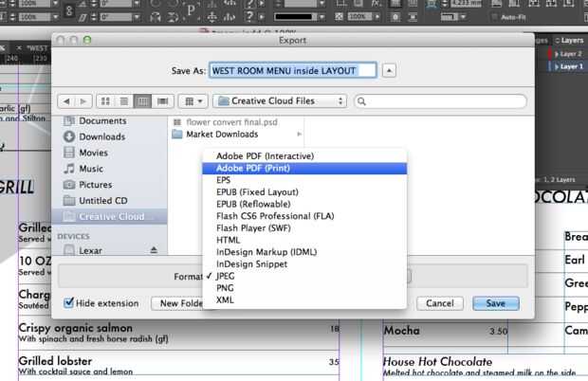This screenshot has width=588, height=381.
Task: Select InDesign Snippet format
Action: click(304, 264)
